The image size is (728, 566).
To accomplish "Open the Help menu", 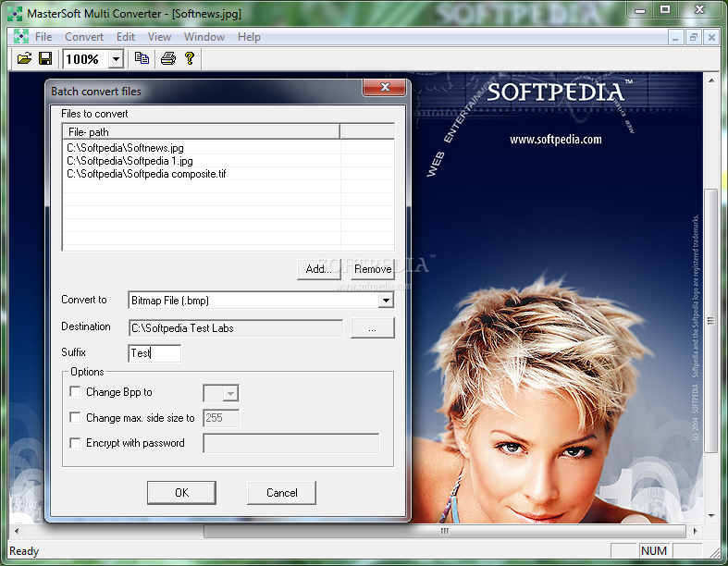I will coord(249,37).
